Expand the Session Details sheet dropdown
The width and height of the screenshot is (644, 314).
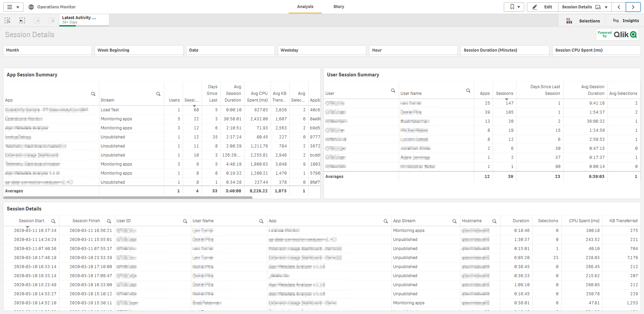coord(606,7)
